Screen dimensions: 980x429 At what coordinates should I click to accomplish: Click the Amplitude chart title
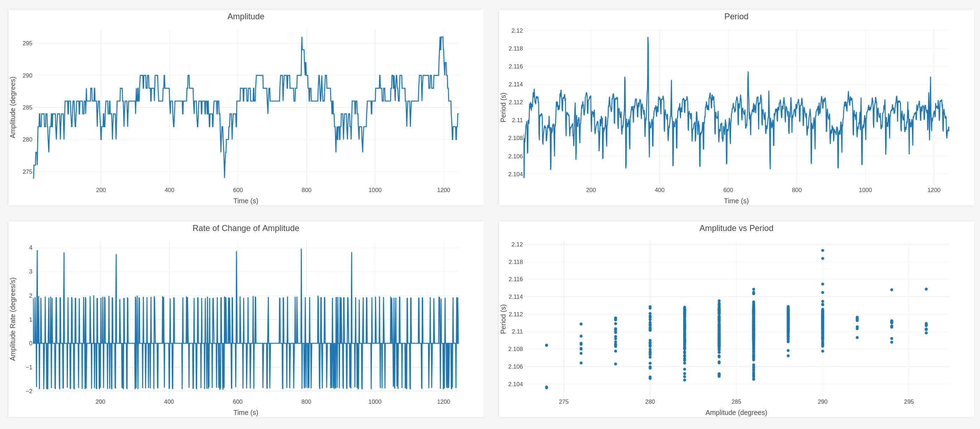click(245, 16)
